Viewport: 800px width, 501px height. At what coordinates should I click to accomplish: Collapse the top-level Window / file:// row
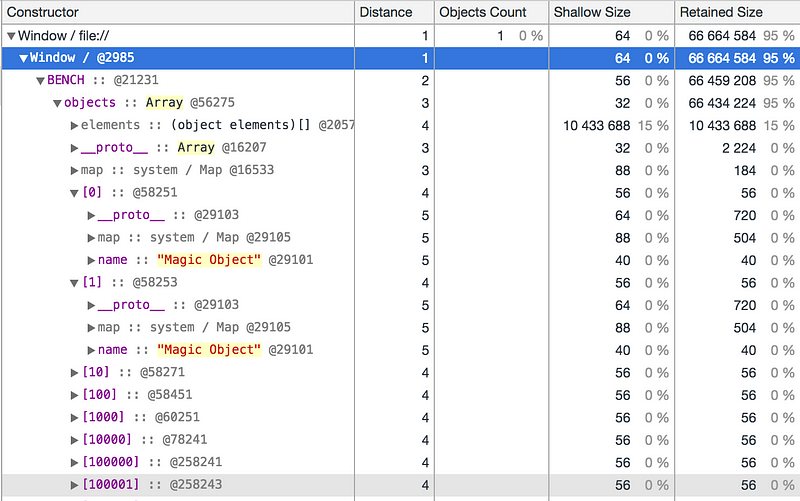(x=11, y=36)
